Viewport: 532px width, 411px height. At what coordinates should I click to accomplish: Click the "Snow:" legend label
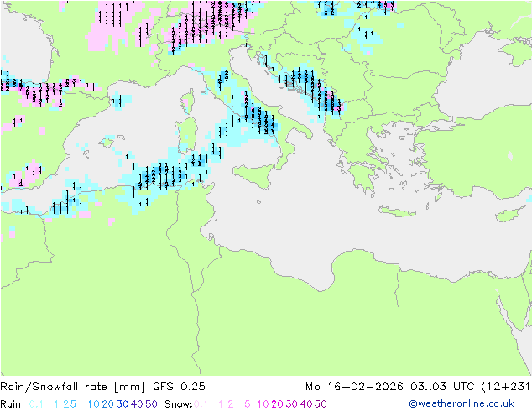coord(179,404)
